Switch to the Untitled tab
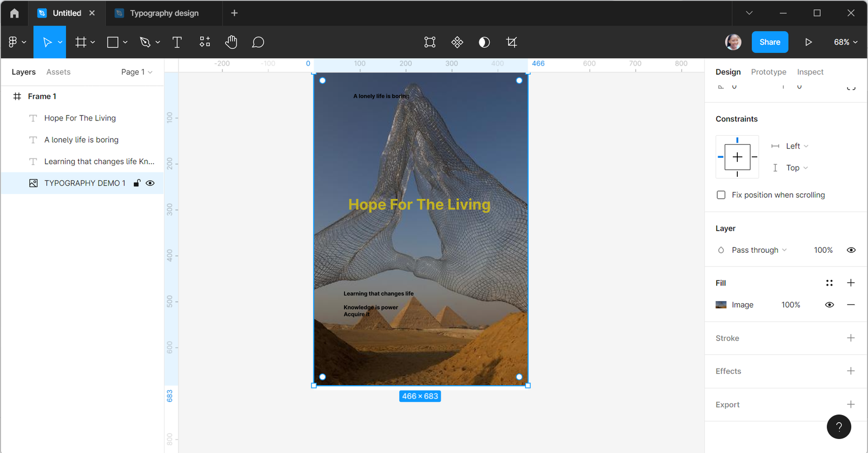The width and height of the screenshot is (868, 453). point(67,13)
